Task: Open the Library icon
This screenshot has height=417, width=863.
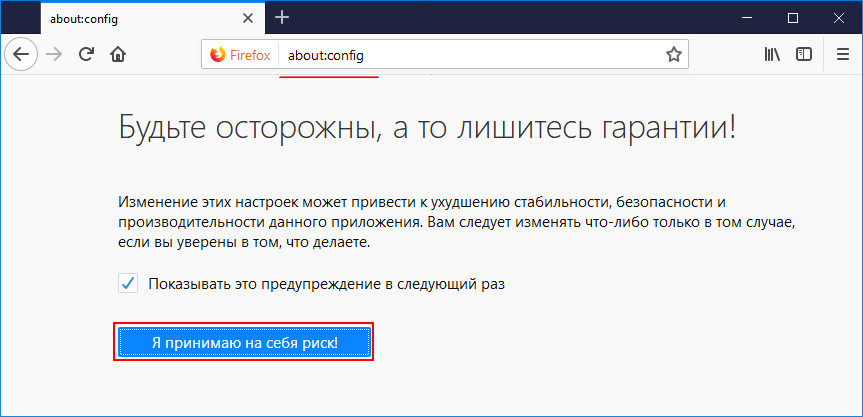Action: coord(772,54)
